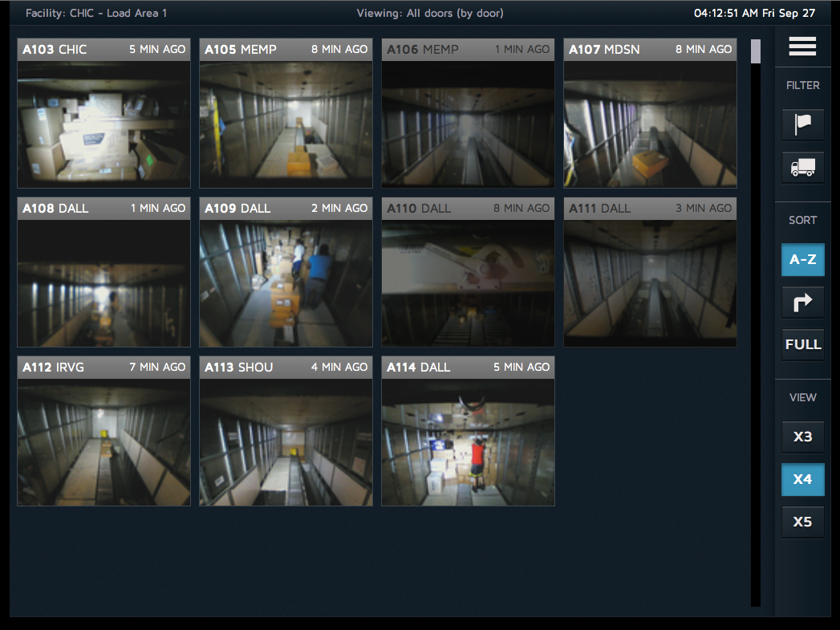Click '1 MIN AGO' on door A108

pos(158,209)
